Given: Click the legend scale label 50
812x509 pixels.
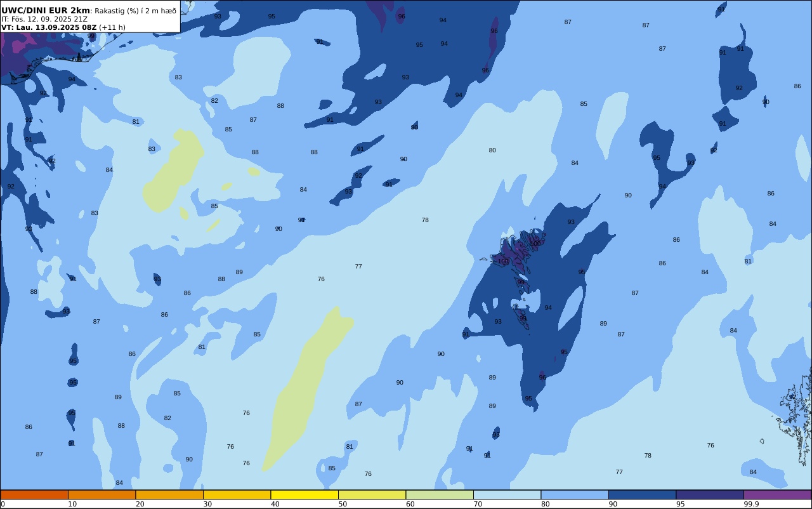Looking at the screenshot, I should (x=343, y=504).
